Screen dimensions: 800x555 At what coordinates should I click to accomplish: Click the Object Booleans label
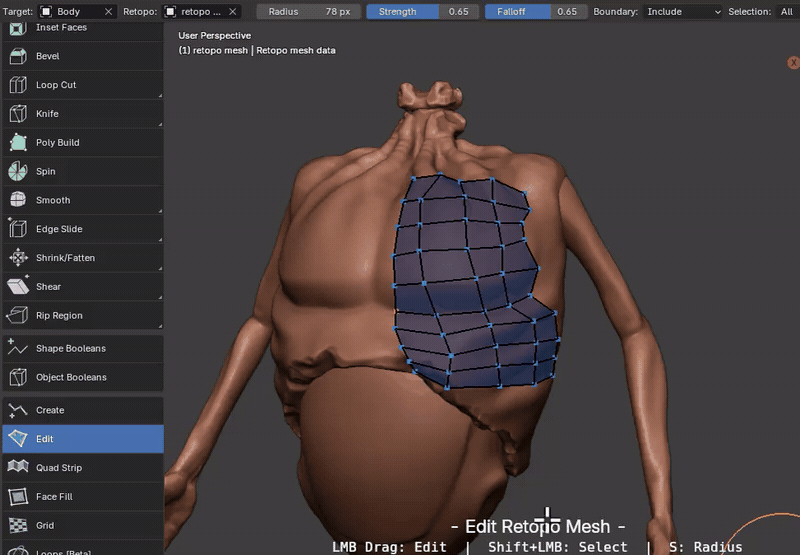71,377
